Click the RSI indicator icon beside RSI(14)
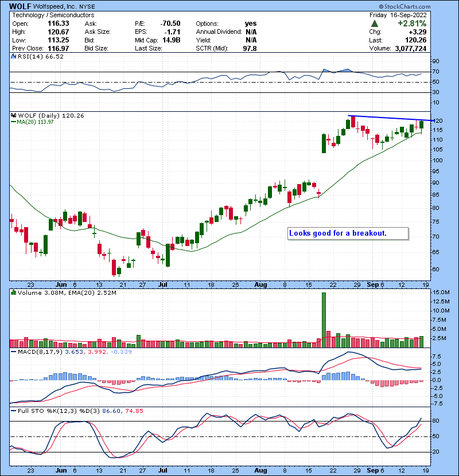459x476 pixels. (13, 56)
